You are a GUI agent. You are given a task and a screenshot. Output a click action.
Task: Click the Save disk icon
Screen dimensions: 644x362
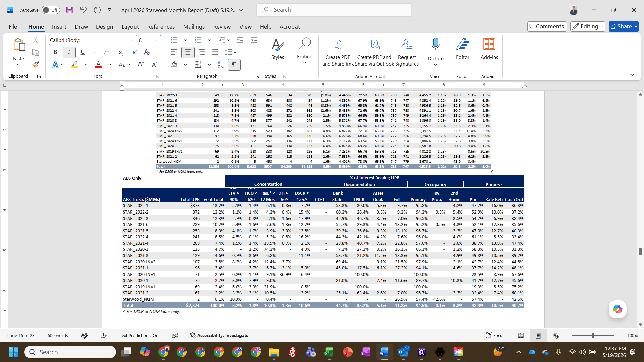70,10
